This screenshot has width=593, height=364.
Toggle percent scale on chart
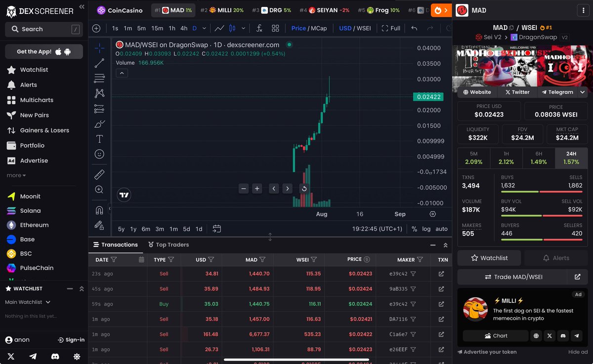[x=414, y=229]
